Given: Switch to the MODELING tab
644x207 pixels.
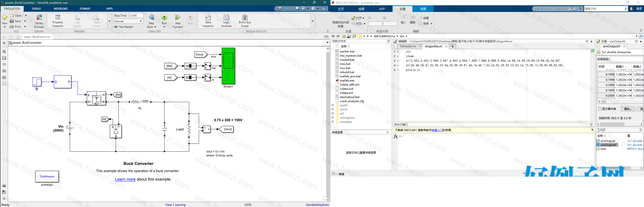Looking at the screenshot, I should click(x=61, y=9).
